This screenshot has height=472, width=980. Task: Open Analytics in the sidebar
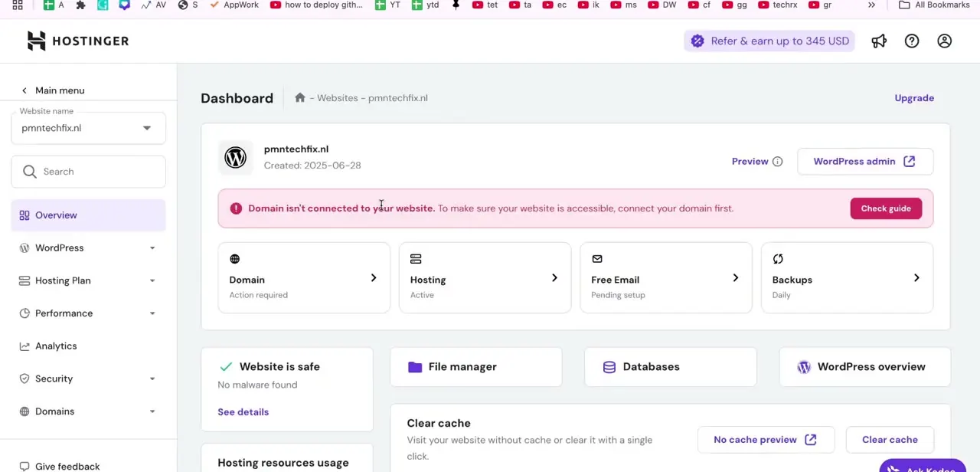click(x=88, y=346)
